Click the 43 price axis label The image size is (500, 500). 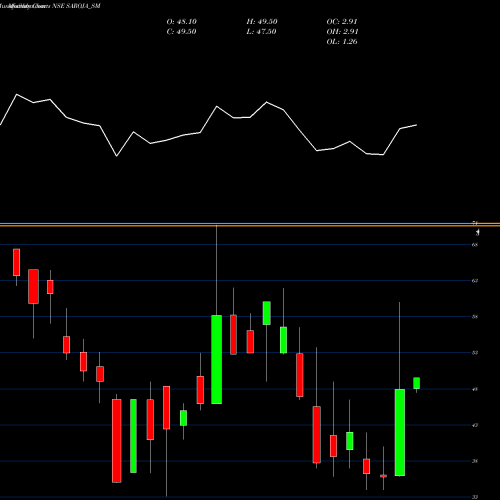coord(475,425)
